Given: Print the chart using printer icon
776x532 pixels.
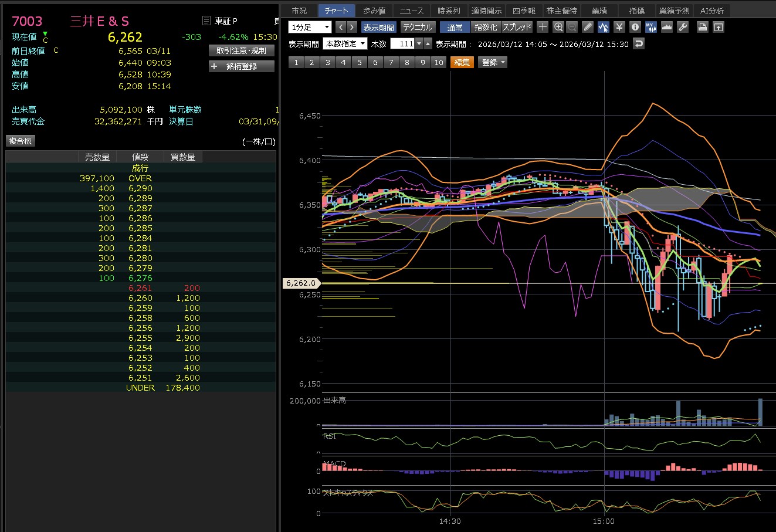Looking at the screenshot, I should [x=702, y=27].
